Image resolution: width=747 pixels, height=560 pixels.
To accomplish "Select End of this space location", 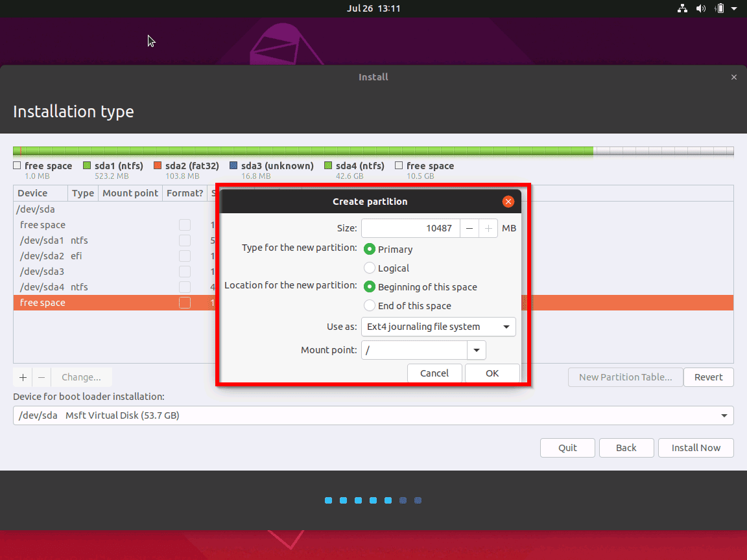I will tap(370, 305).
